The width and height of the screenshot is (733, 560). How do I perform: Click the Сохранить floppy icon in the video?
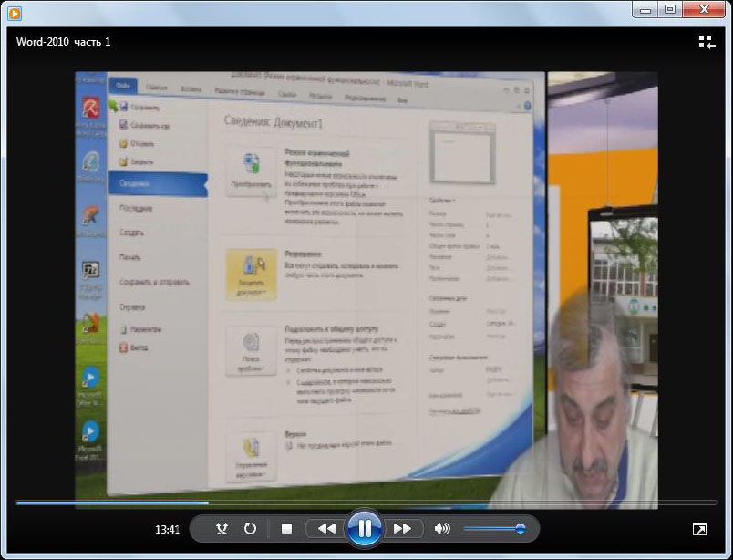pyautogui.click(x=124, y=107)
